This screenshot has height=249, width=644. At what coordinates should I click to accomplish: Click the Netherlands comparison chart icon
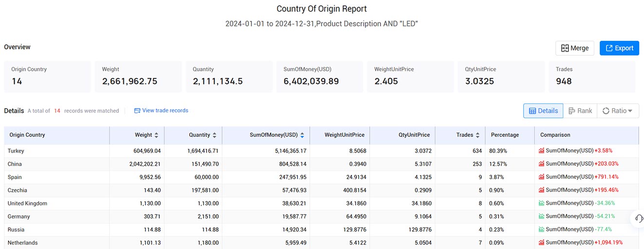(x=542, y=243)
